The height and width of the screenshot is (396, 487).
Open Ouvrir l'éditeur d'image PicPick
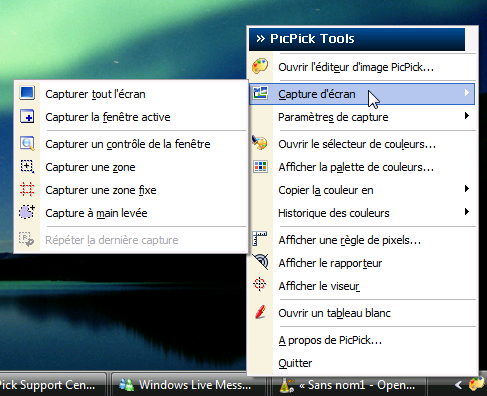(362, 67)
